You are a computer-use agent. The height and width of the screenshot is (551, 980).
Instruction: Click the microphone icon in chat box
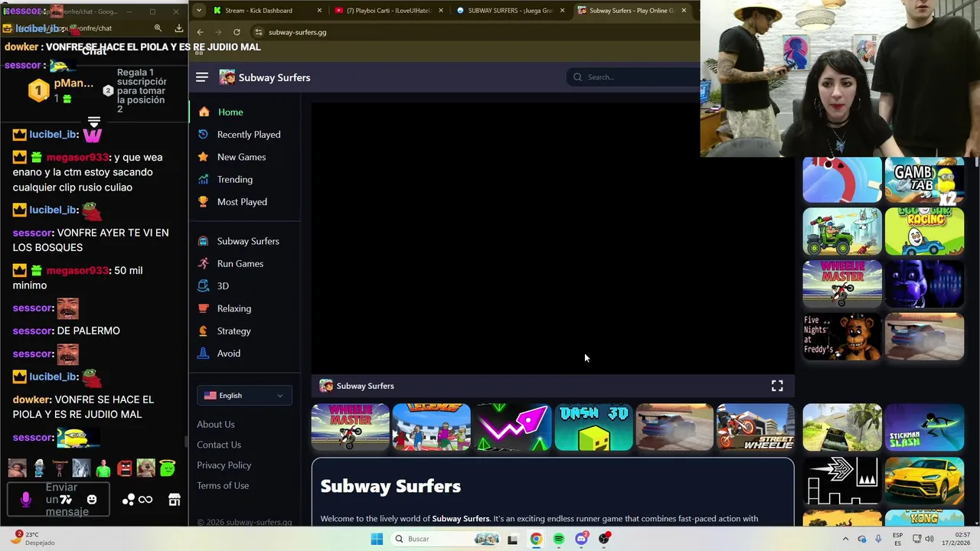(25, 500)
